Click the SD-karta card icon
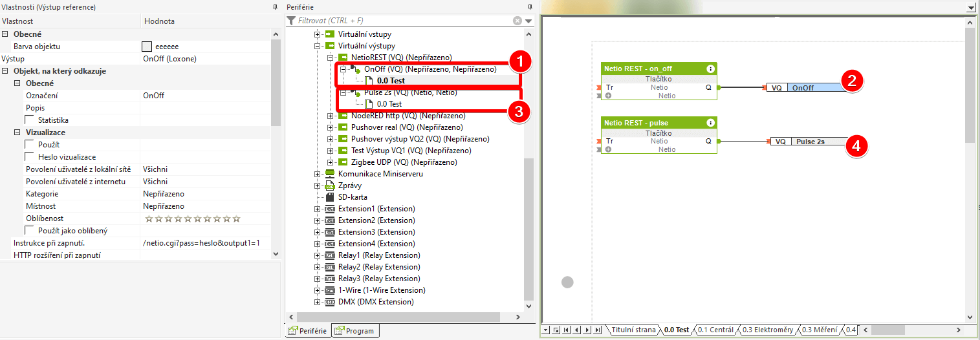Image resolution: width=980 pixels, height=340 pixels. point(330,197)
